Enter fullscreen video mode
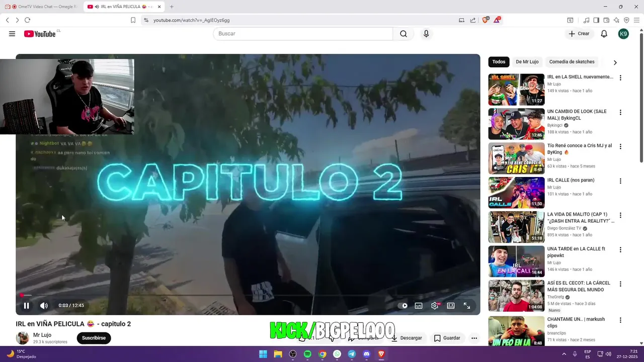Image resolution: width=644 pixels, height=362 pixels. [467, 306]
